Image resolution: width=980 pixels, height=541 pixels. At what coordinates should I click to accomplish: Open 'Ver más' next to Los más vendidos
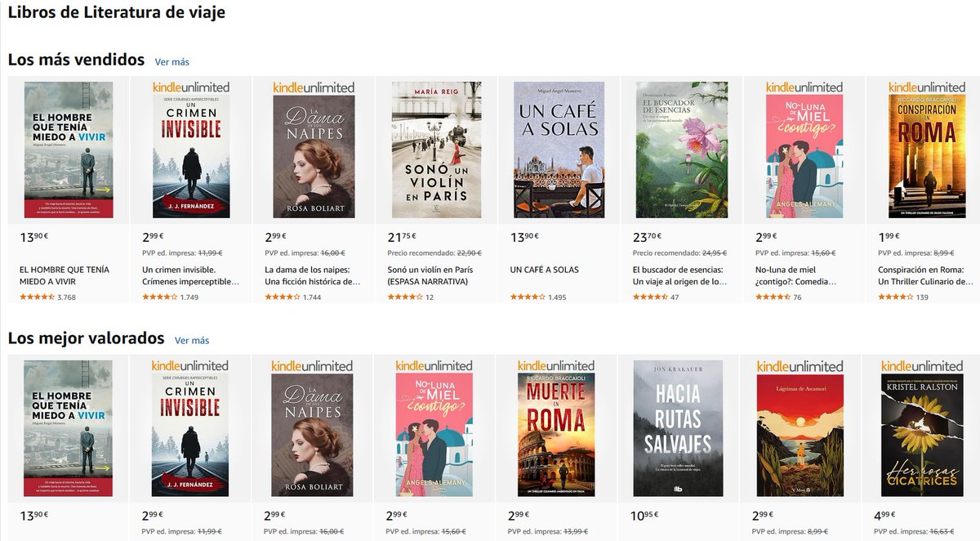(x=171, y=62)
